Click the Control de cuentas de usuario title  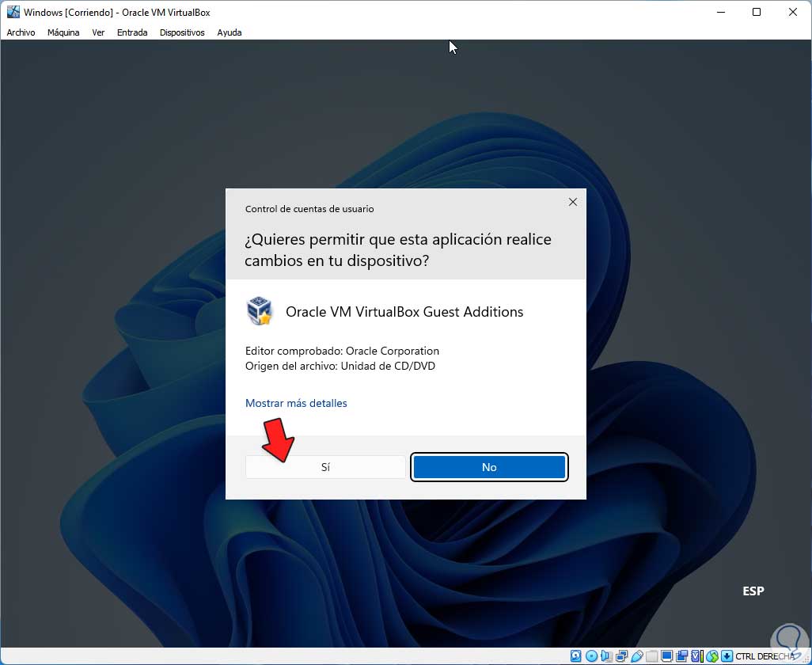(x=309, y=209)
